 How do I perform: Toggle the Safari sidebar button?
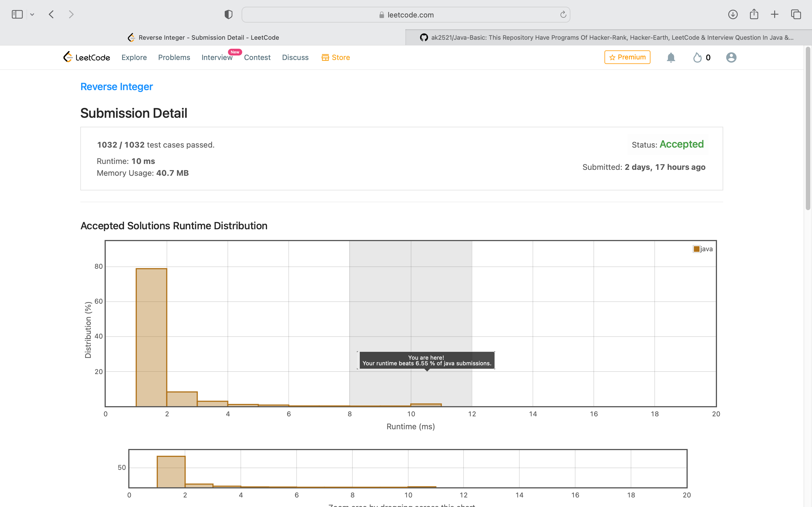(x=17, y=14)
